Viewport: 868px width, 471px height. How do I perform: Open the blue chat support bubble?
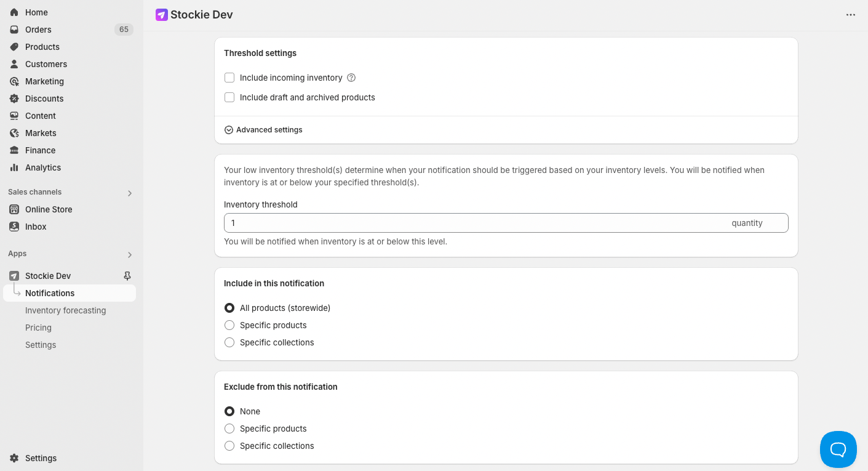(838, 449)
